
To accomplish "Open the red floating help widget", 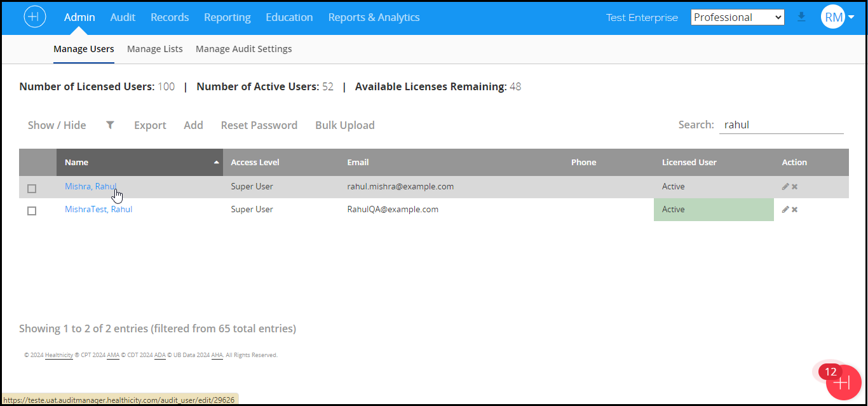I will tap(843, 382).
